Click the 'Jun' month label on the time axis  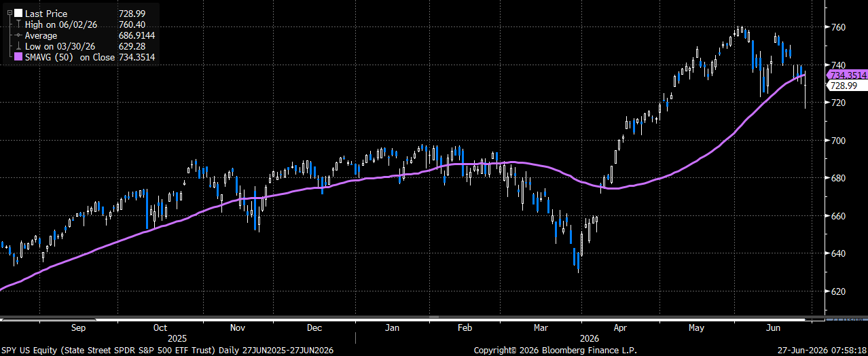click(773, 327)
